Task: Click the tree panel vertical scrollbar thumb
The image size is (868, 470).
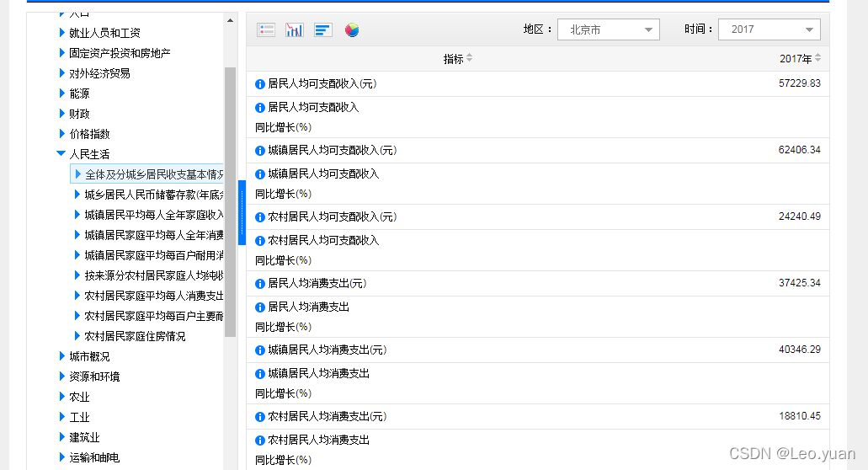Action: (x=231, y=202)
